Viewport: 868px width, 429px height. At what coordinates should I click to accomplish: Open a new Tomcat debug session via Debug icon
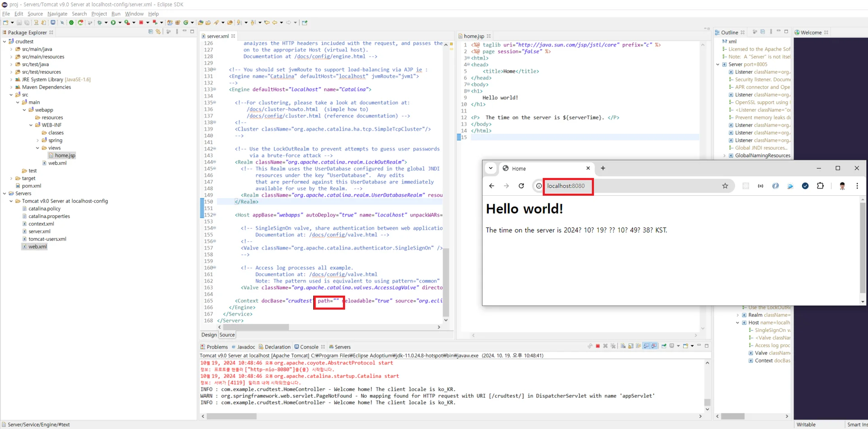[99, 22]
